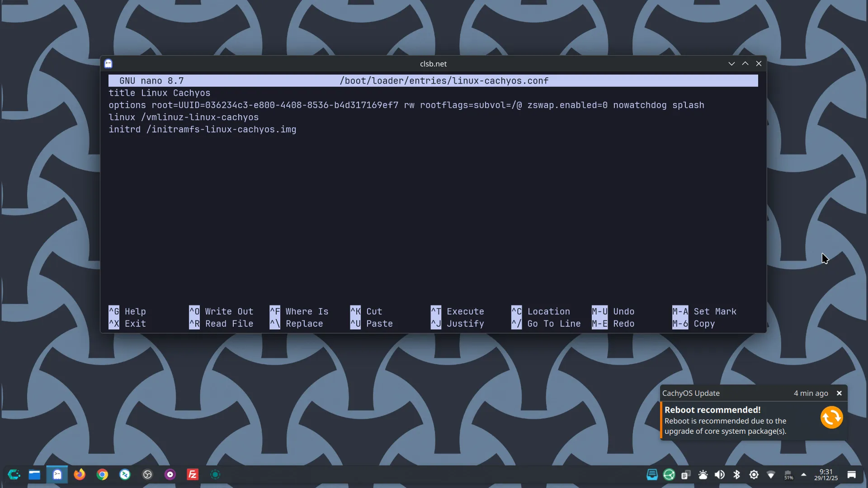The image size is (868, 488).
Task: Place cursor on the options line text
Action: pyautogui.click(x=406, y=105)
